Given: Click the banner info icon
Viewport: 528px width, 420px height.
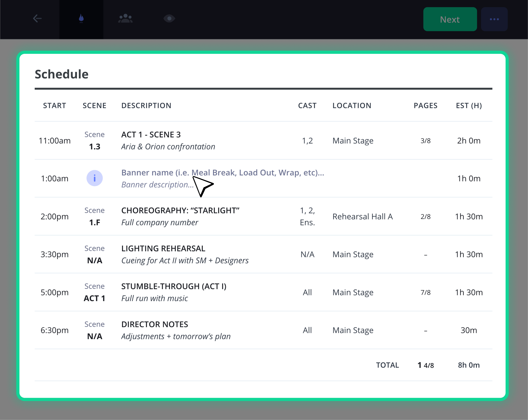Looking at the screenshot, I should pyautogui.click(x=95, y=178).
